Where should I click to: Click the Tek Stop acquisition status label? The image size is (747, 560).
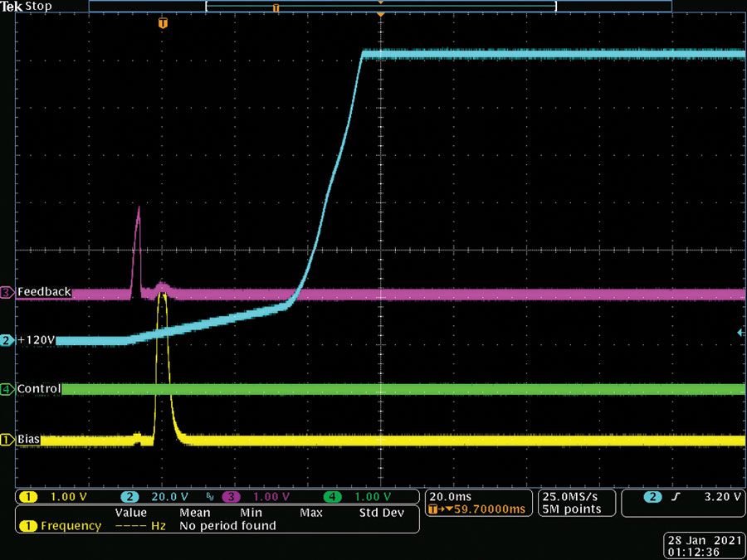(27, 7)
